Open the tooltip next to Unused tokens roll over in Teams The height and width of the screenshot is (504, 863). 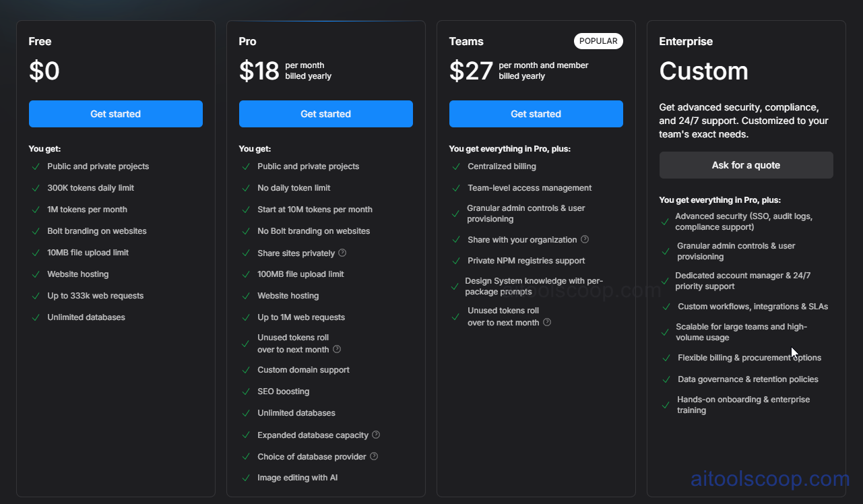(546, 323)
